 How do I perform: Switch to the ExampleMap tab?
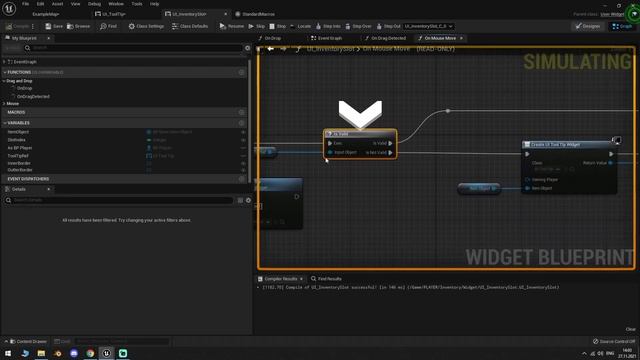46,14
